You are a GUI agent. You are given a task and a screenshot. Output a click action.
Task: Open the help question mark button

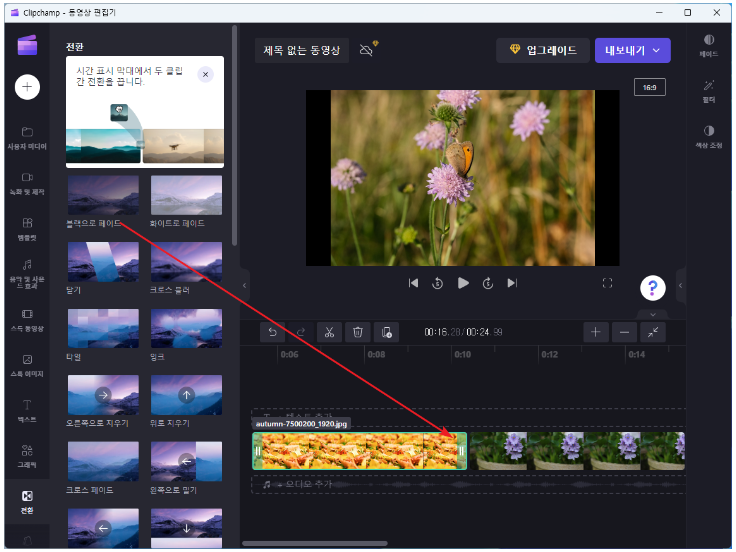point(652,288)
